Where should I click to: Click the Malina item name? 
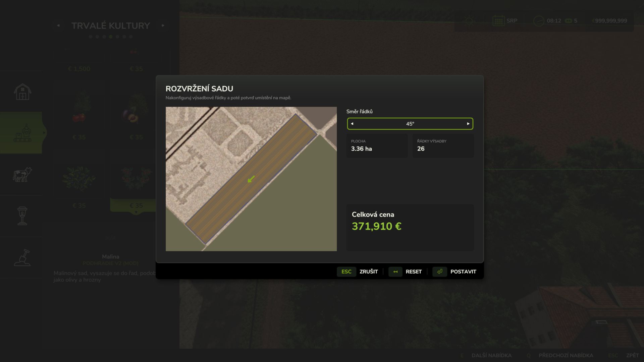[x=111, y=256]
